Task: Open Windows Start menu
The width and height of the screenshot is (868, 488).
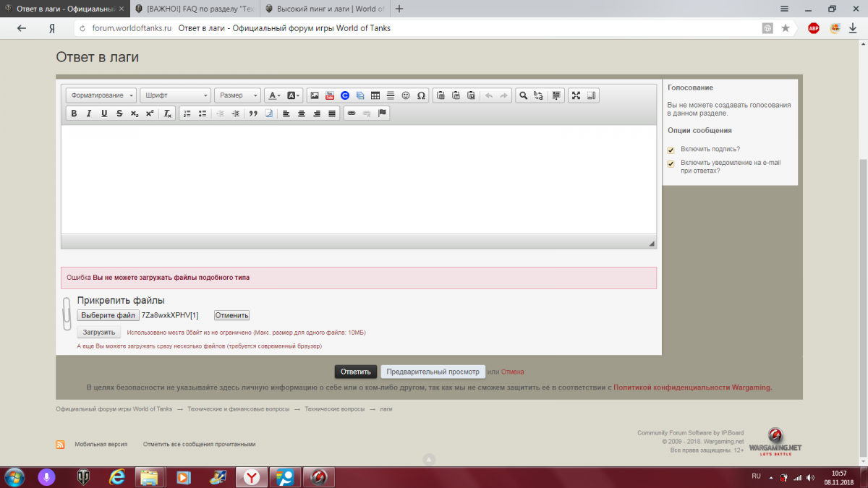Action: (x=14, y=477)
